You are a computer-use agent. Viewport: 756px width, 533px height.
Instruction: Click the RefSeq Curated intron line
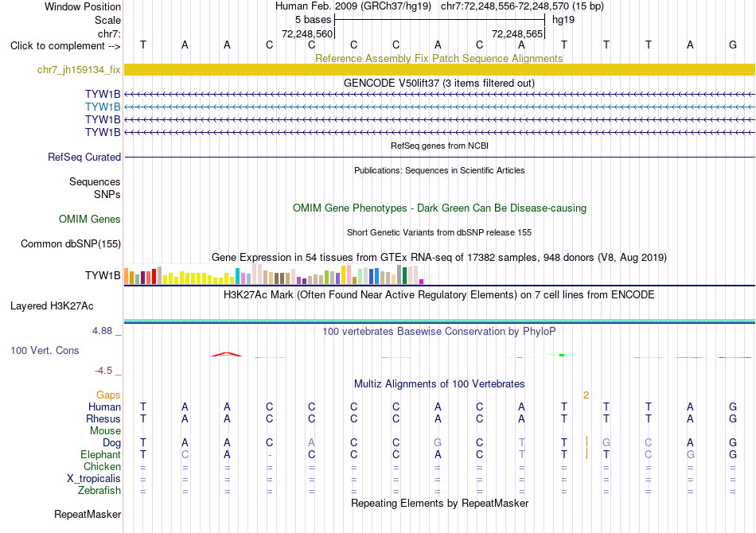[x=439, y=157]
